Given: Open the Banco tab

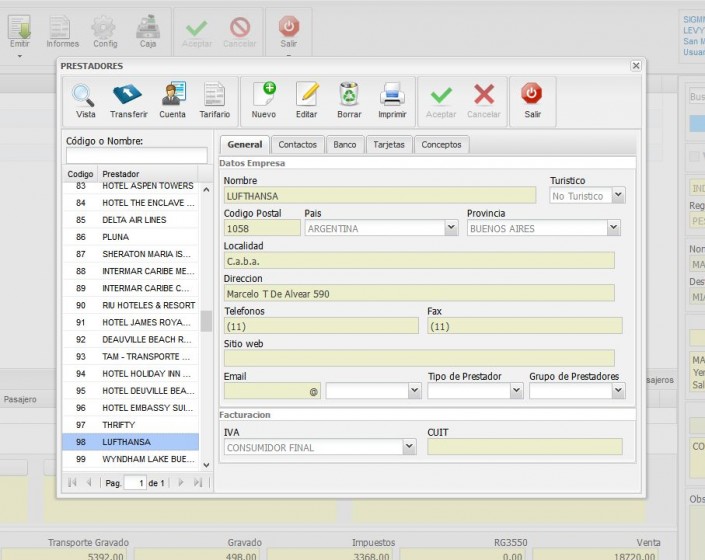Looking at the screenshot, I should 345,145.
